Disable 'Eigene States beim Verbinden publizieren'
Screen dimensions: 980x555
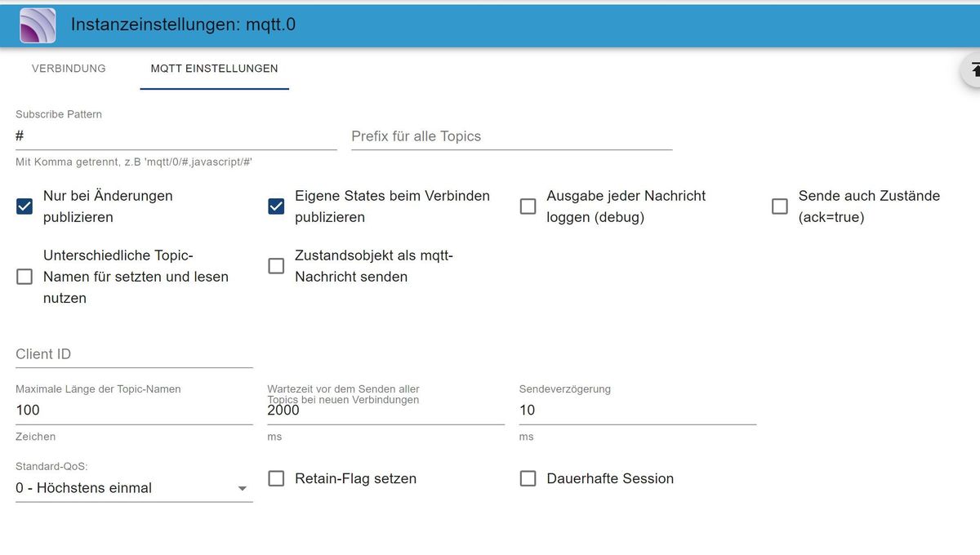(276, 206)
